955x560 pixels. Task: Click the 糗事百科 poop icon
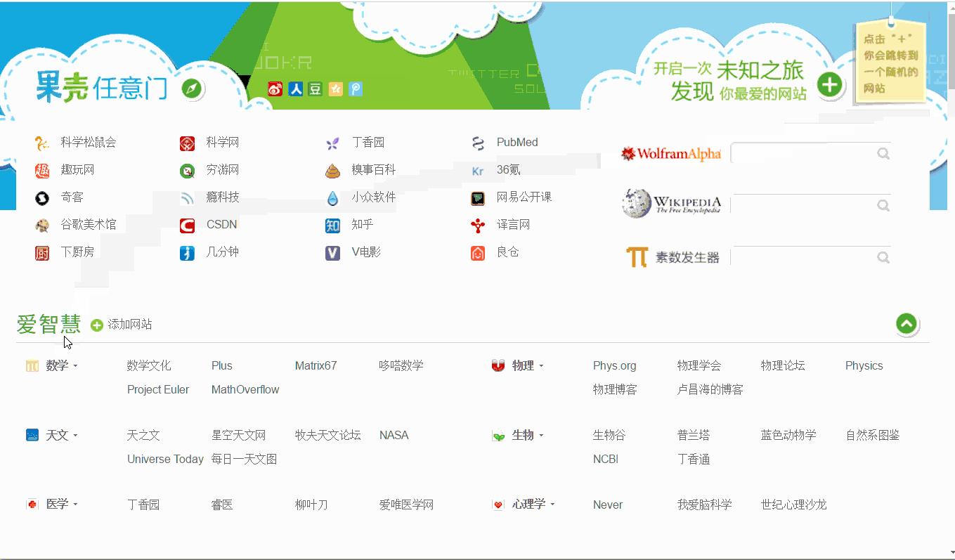[332, 169]
